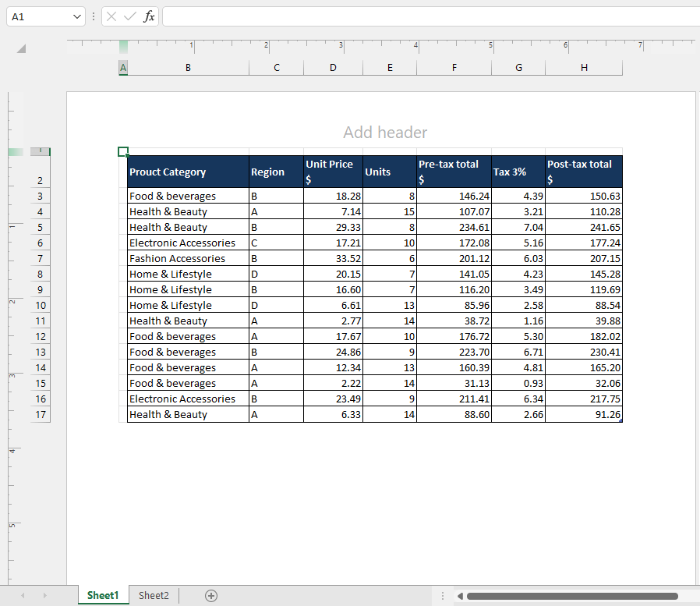Select column D header
The width and height of the screenshot is (700, 606).
333,68
